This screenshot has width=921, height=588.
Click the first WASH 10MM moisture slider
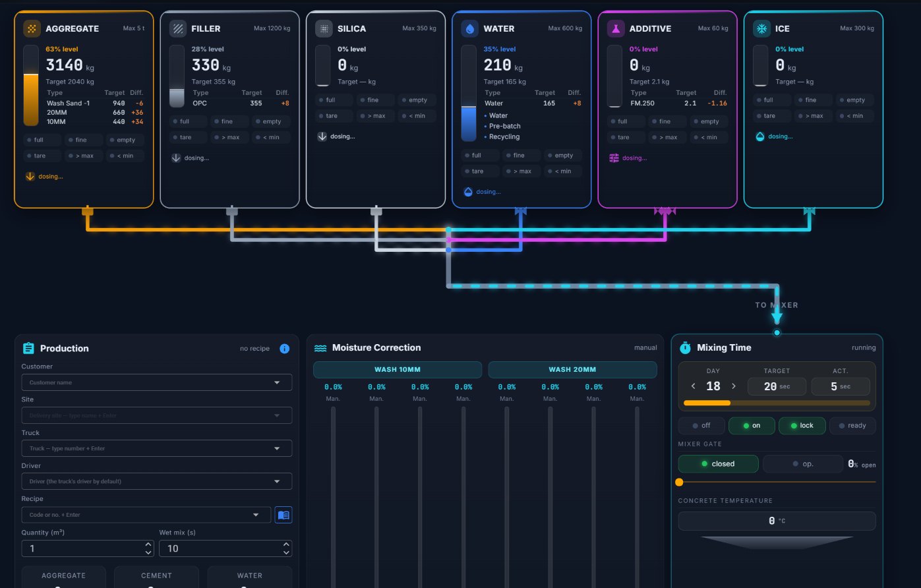tap(333, 497)
